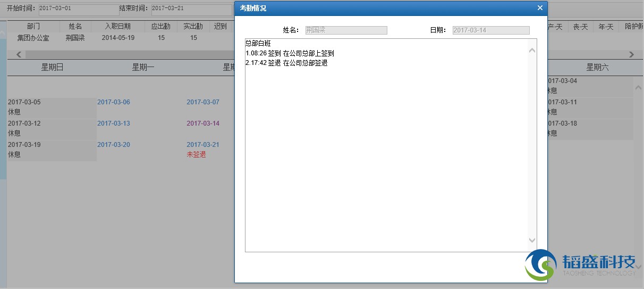Click the 星期六 calendar header

pyautogui.click(x=597, y=67)
